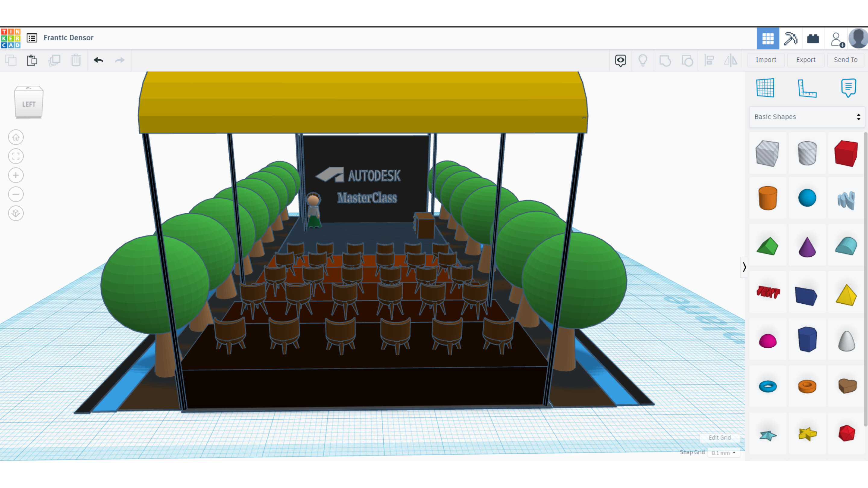Pick the red Box shape

click(x=846, y=154)
